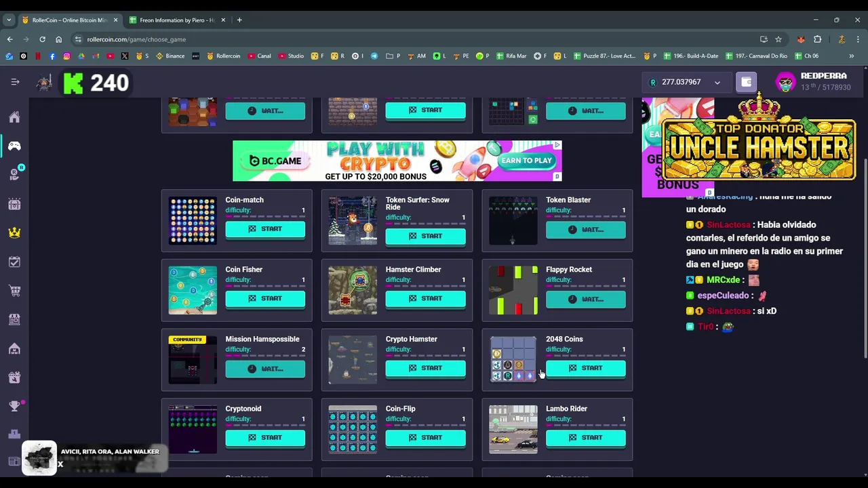Click Token Blaster Wait button
The height and width of the screenshot is (488, 868).
pyautogui.click(x=586, y=230)
